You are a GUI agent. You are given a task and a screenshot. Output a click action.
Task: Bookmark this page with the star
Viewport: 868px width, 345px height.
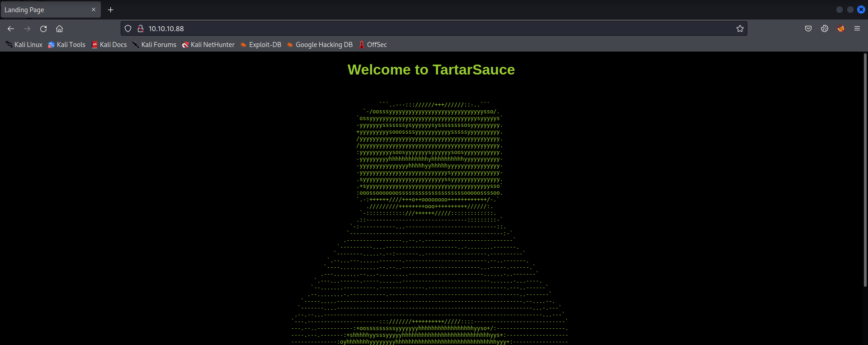(x=740, y=28)
